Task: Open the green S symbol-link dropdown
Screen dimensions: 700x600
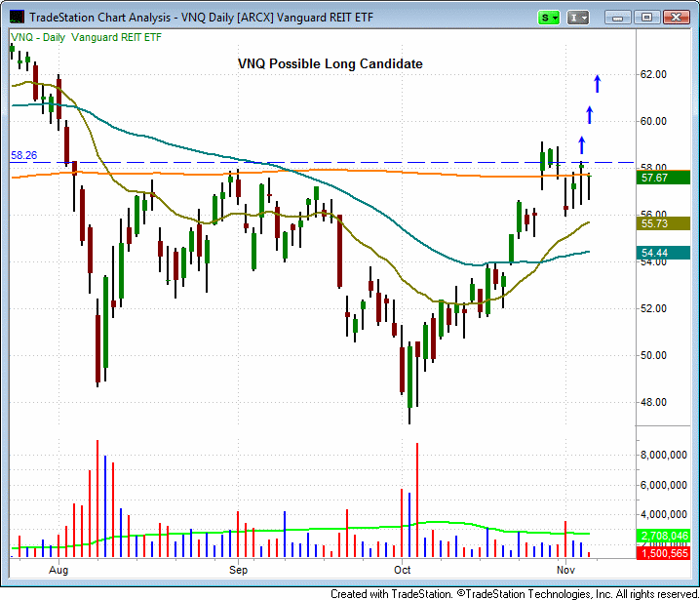Action: (549, 18)
